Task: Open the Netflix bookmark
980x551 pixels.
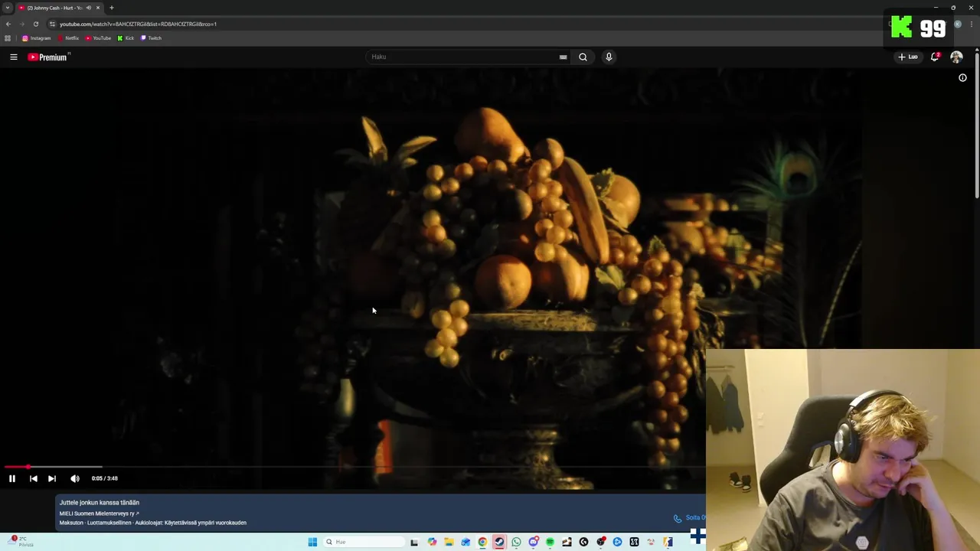Action: click(68, 38)
